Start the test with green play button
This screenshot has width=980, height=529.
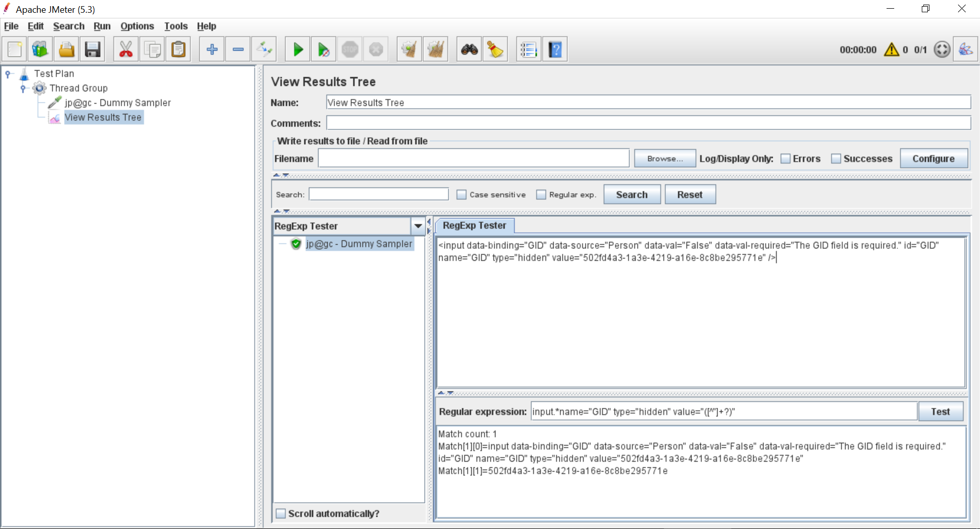coord(298,50)
